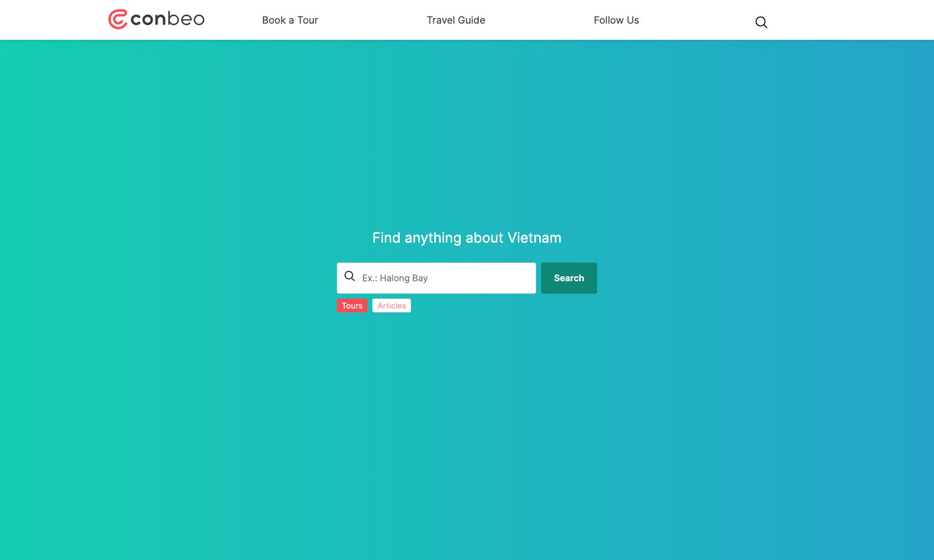Click the 'Find anything about Vietnam' heading
The width and height of the screenshot is (934, 560).
466,238
